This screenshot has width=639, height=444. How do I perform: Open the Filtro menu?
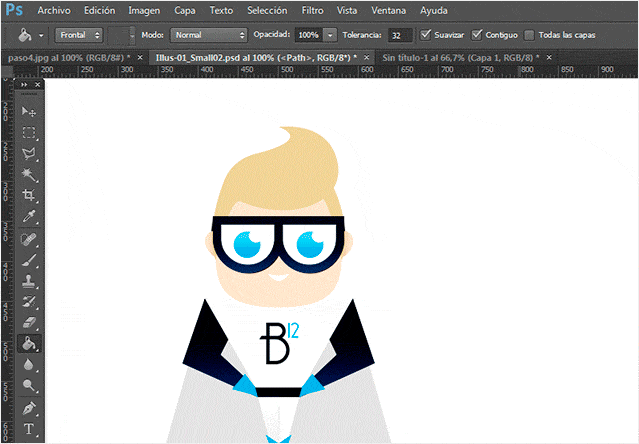(312, 10)
